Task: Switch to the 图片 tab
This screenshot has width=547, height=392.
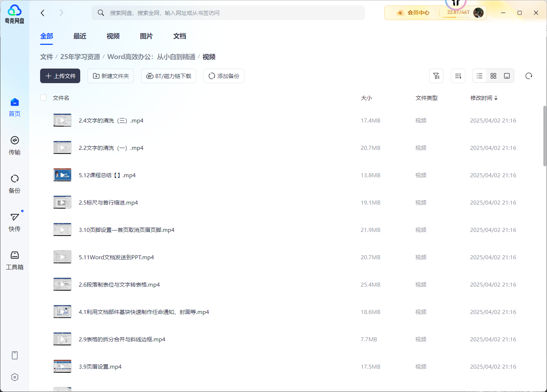Action: point(146,36)
